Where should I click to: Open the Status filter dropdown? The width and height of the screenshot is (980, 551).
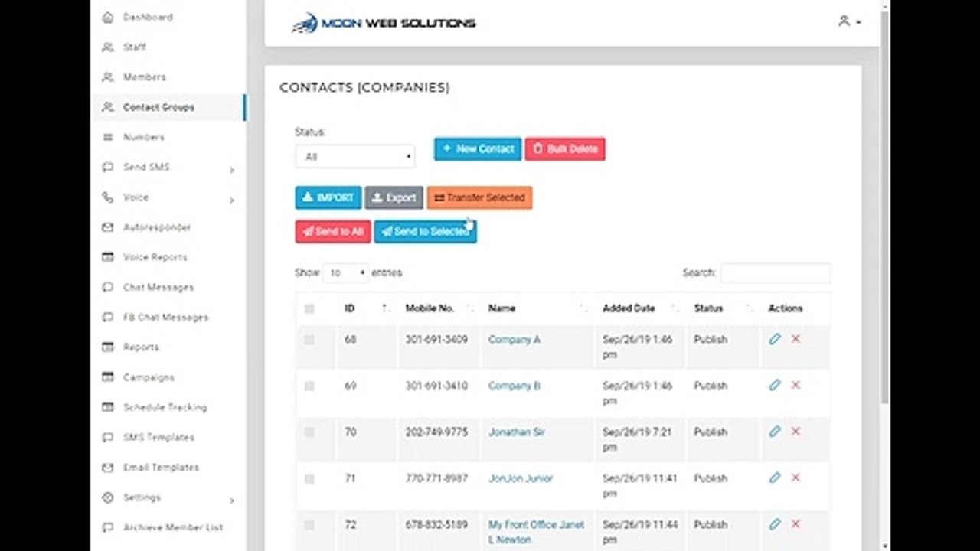coord(355,157)
